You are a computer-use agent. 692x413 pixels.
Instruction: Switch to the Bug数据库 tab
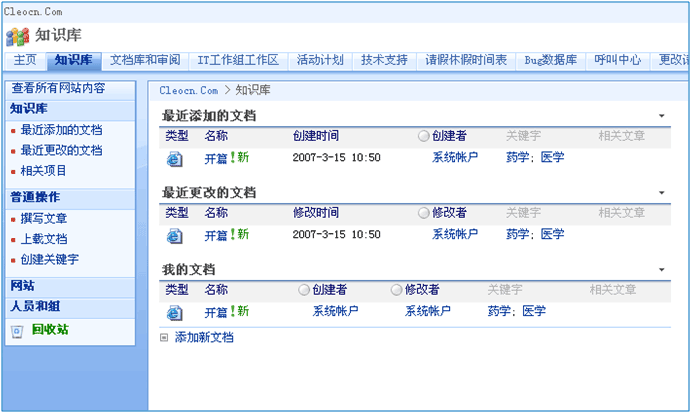pos(551,60)
